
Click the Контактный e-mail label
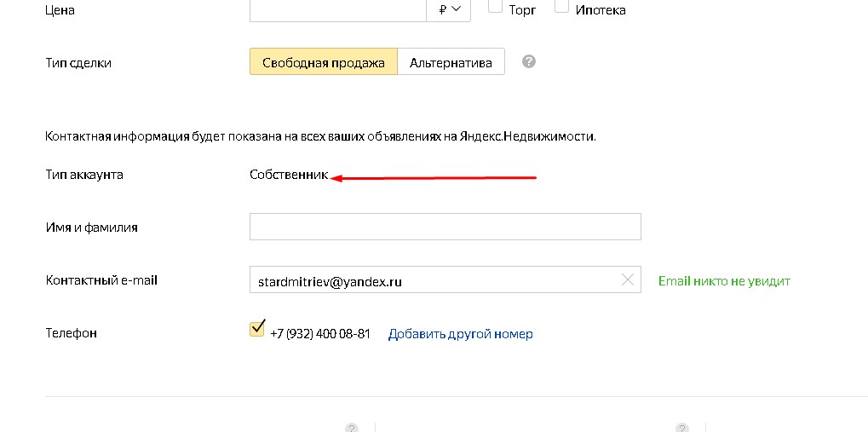click(x=101, y=280)
